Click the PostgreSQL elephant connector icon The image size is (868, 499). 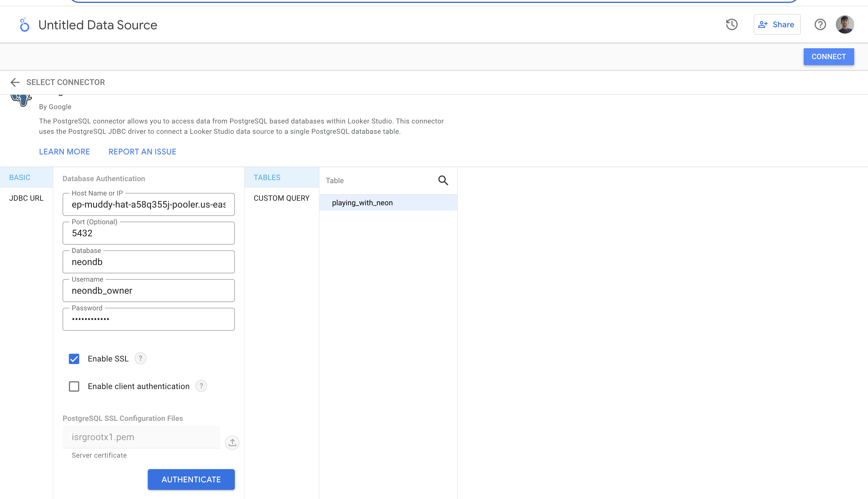pos(21,100)
